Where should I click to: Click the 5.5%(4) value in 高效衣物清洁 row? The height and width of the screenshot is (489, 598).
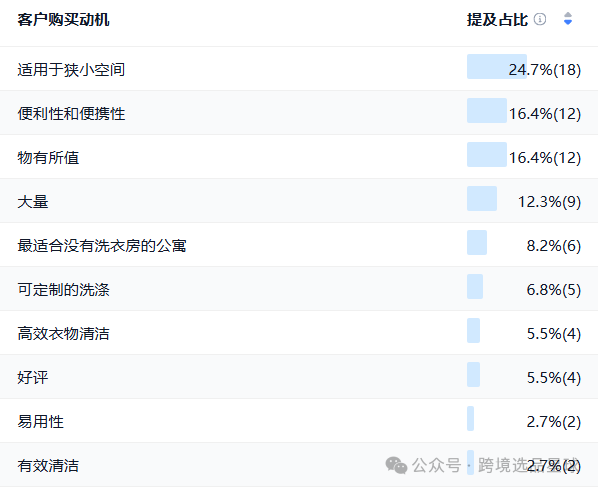point(554,334)
